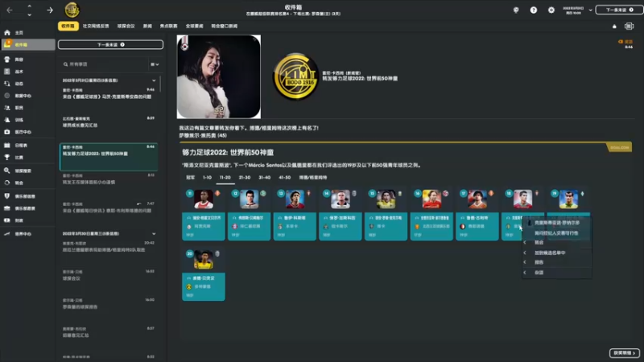Select the 1-10 ranking tab
Viewport: 644px width, 362px height.
click(207, 177)
